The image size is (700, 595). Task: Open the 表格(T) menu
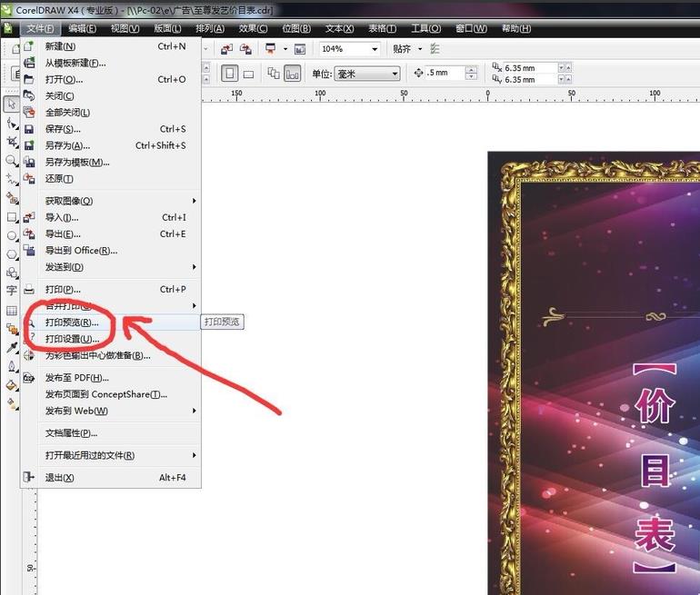tap(382, 28)
